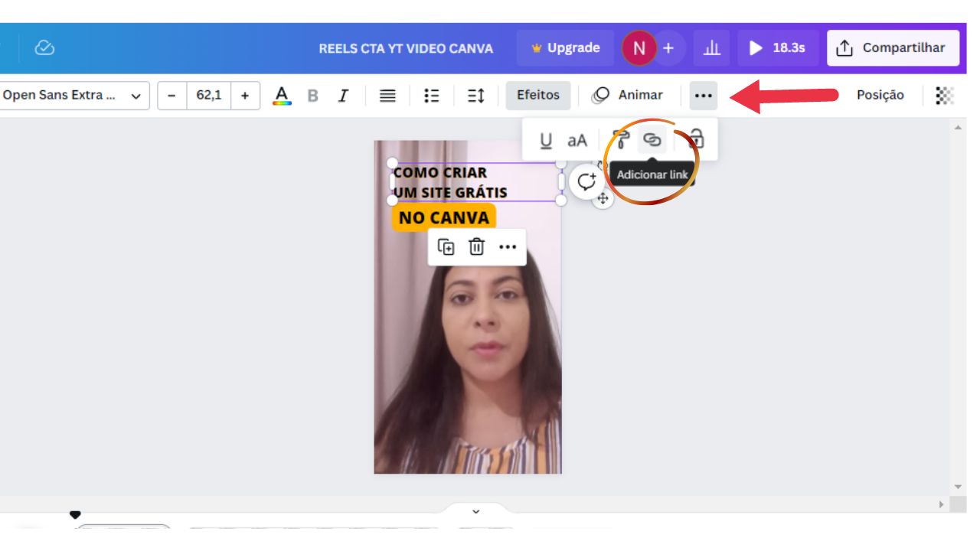The image size is (980, 551).
Task: Change text alignment
Action: coord(388,96)
